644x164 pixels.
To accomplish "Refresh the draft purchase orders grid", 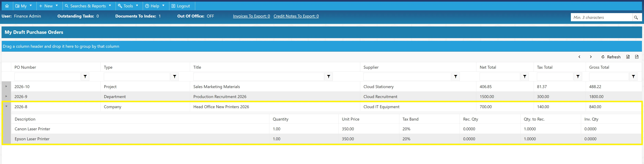I will (611, 57).
